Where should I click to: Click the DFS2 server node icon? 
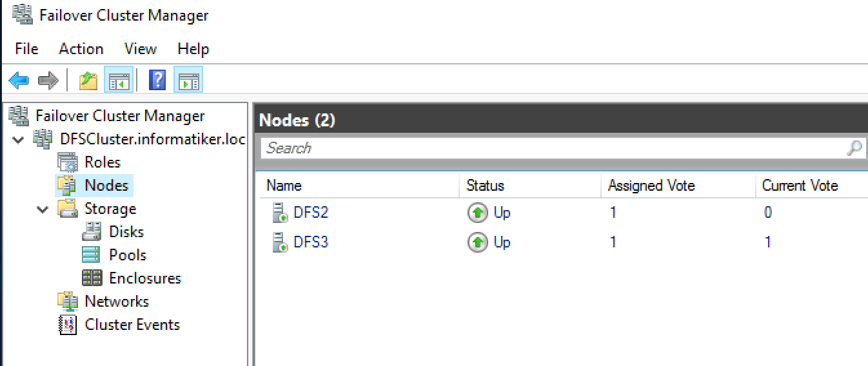coord(279,212)
